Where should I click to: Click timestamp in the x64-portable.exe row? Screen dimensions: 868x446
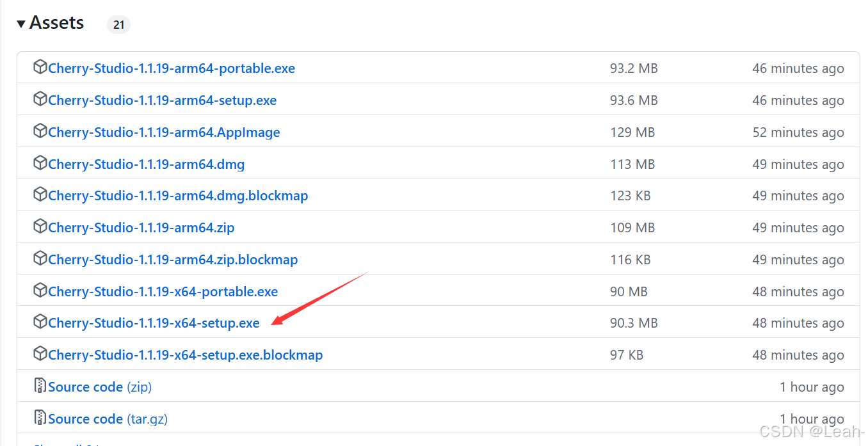[798, 292]
